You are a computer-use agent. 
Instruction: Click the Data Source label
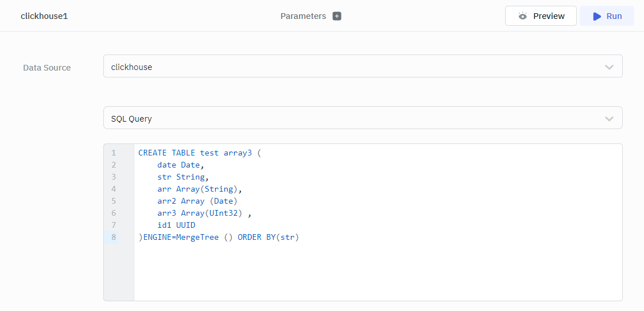[x=47, y=68]
